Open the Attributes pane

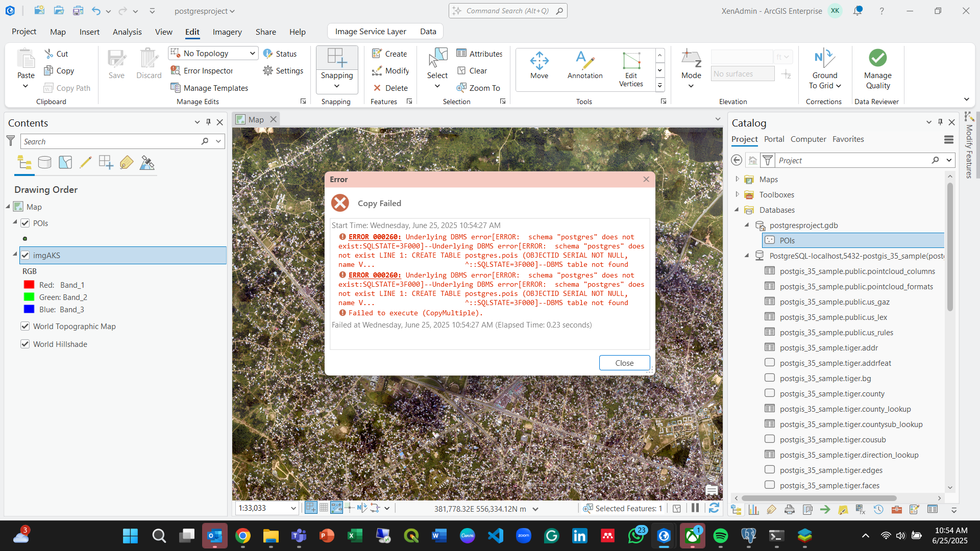(479, 54)
